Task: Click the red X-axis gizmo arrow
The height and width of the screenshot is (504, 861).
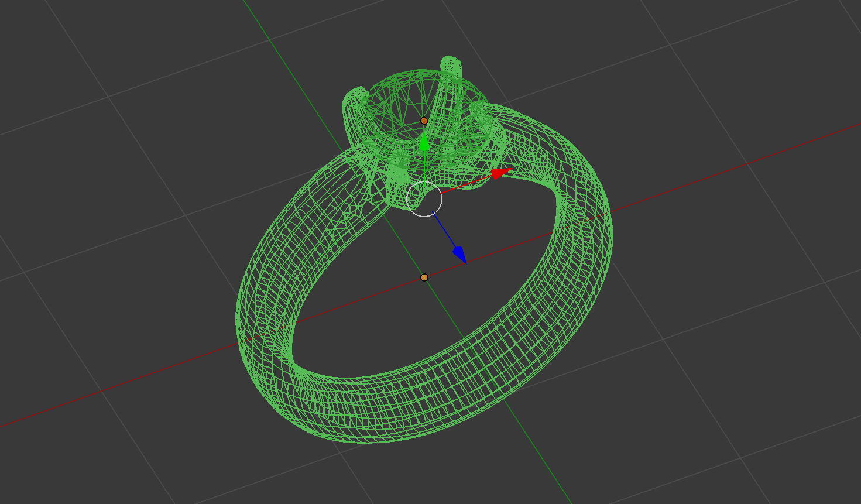Action: pos(501,173)
